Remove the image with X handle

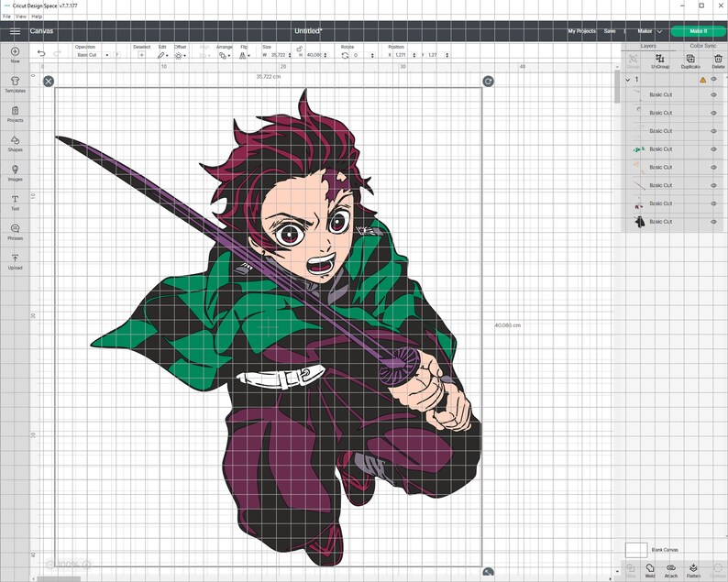[x=49, y=82]
